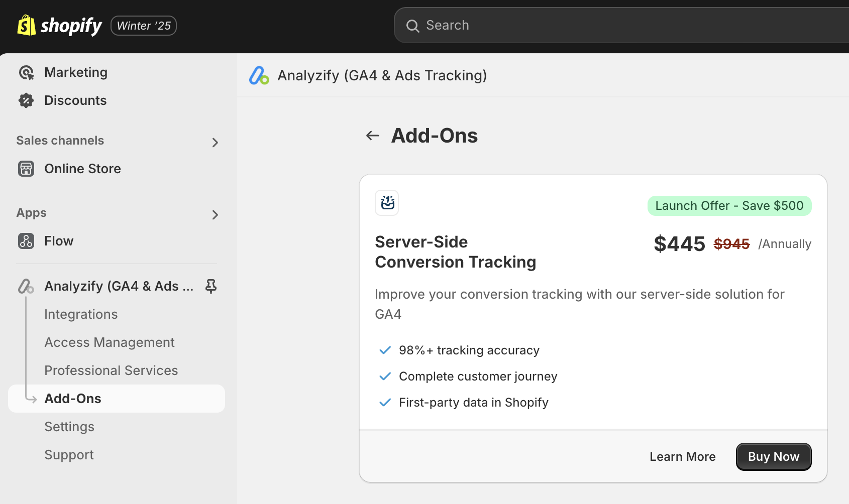849x504 pixels.
Task: Click the $445 price
Action: (679, 244)
